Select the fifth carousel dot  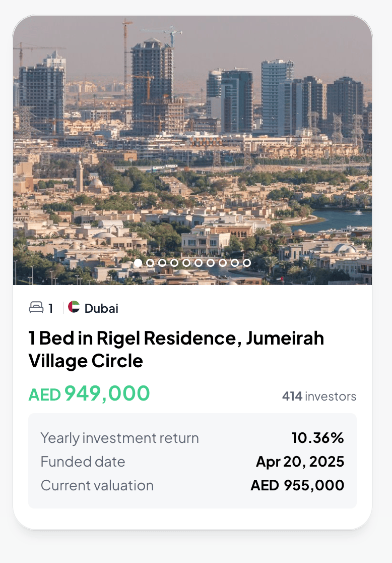point(186,263)
